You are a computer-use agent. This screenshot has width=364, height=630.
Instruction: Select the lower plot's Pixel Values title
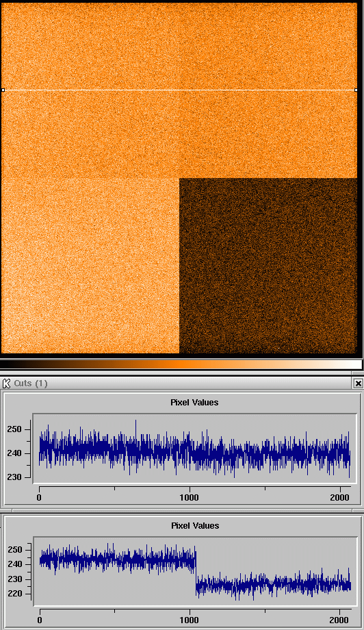[195, 525]
